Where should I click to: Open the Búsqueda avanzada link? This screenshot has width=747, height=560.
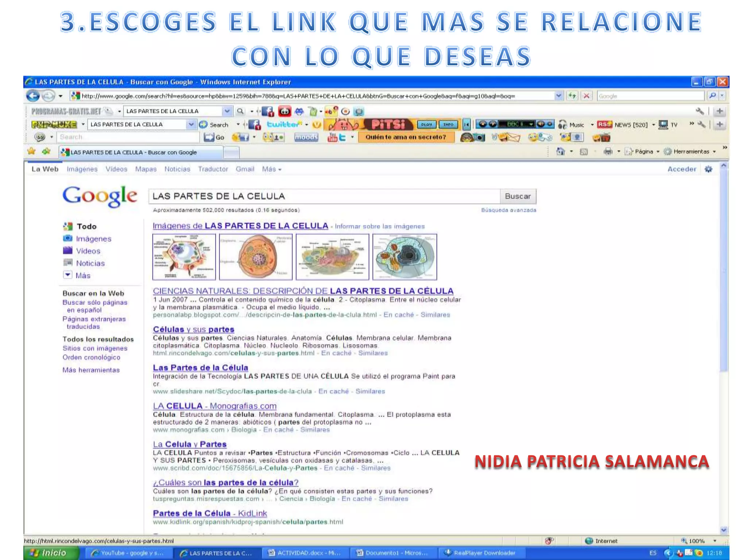tap(508, 210)
